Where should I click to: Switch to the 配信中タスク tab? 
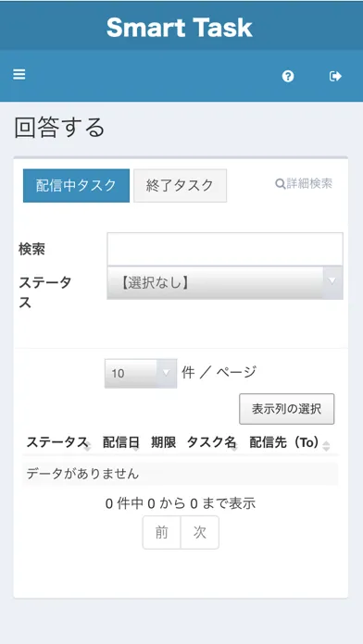tap(76, 186)
